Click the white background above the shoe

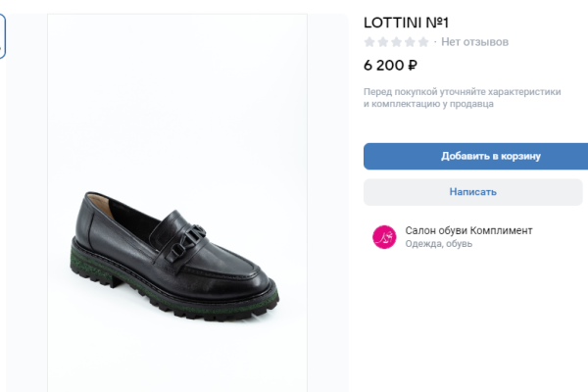pyautogui.click(x=177, y=98)
